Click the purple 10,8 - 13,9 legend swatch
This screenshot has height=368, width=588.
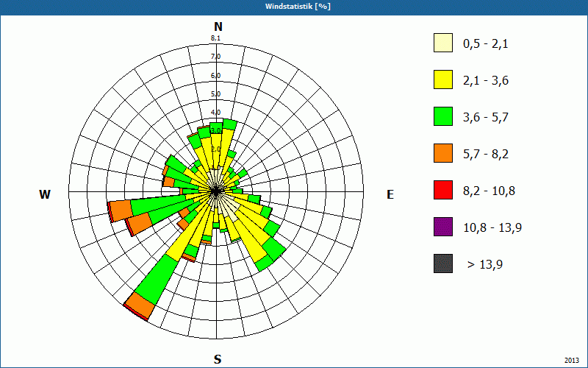point(443,227)
